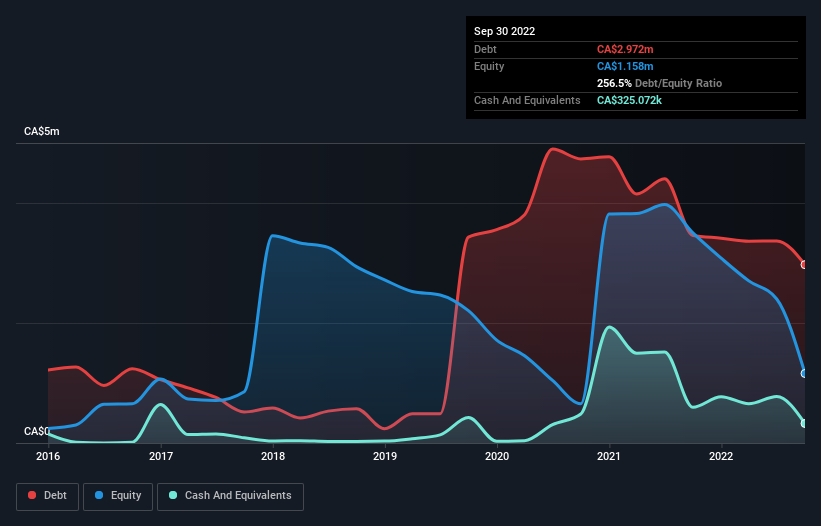Image resolution: width=821 pixels, height=526 pixels.
Task: Click the 2017 x-axis label
Action: point(161,456)
